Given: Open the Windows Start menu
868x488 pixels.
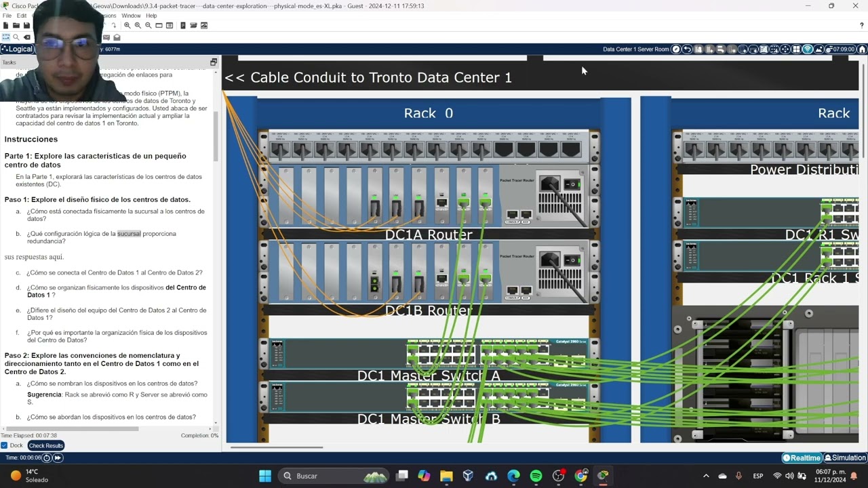Looking at the screenshot, I should tap(265, 476).
